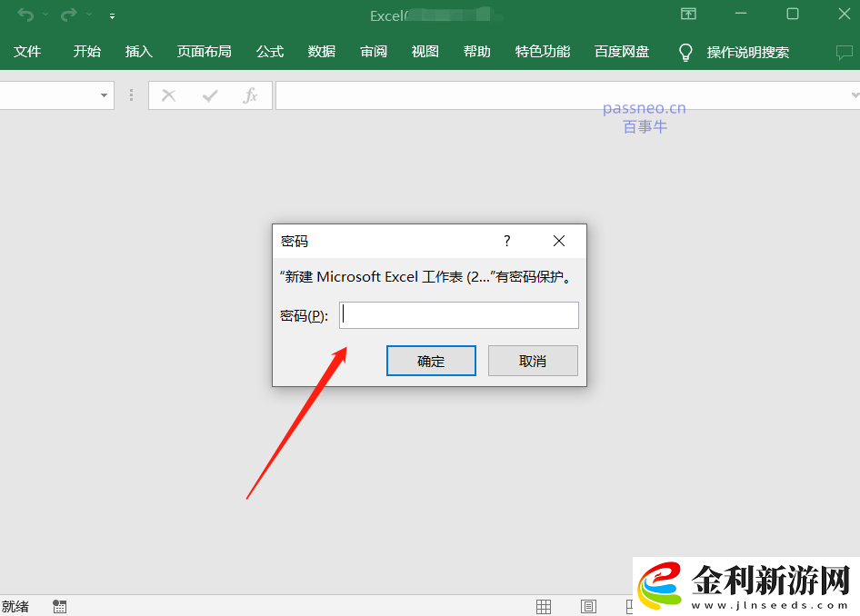Click the 操作说明搜索 search box
This screenshot has width=860, height=616.
747,52
